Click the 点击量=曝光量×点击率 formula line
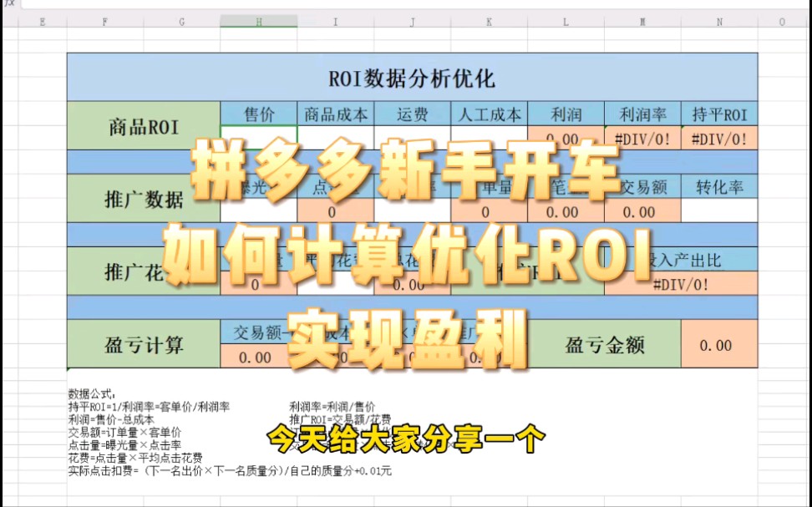 [124, 445]
